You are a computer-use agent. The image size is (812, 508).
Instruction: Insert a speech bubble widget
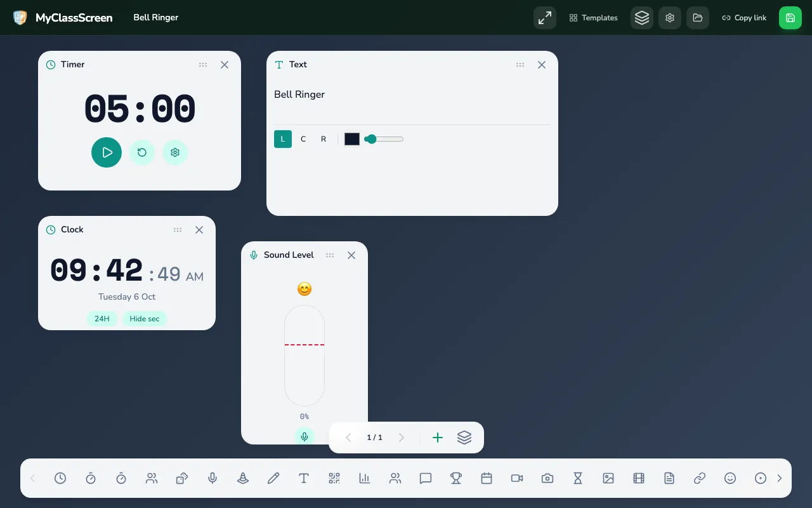(426, 478)
